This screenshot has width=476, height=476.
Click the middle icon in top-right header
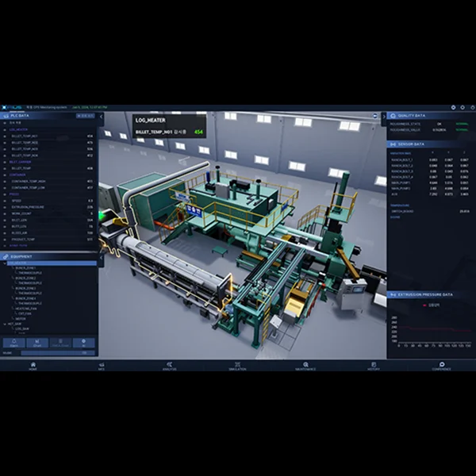coord(463,107)
